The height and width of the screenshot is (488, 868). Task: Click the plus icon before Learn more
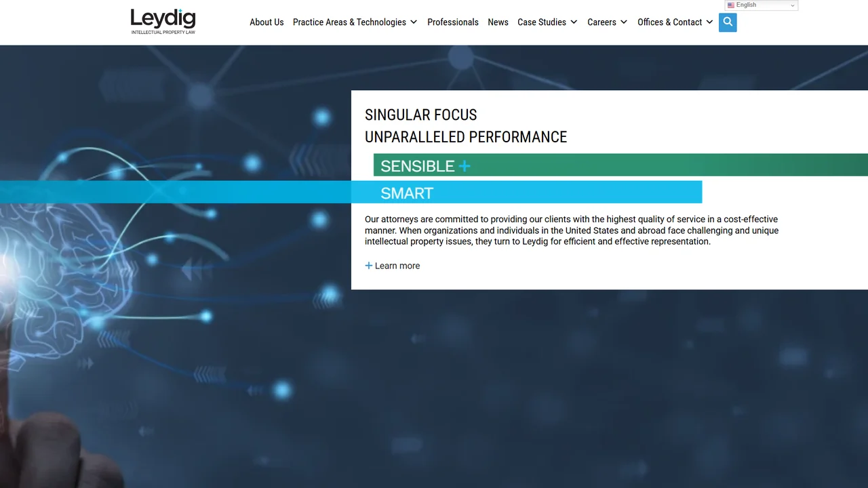[x=369, y=266]
